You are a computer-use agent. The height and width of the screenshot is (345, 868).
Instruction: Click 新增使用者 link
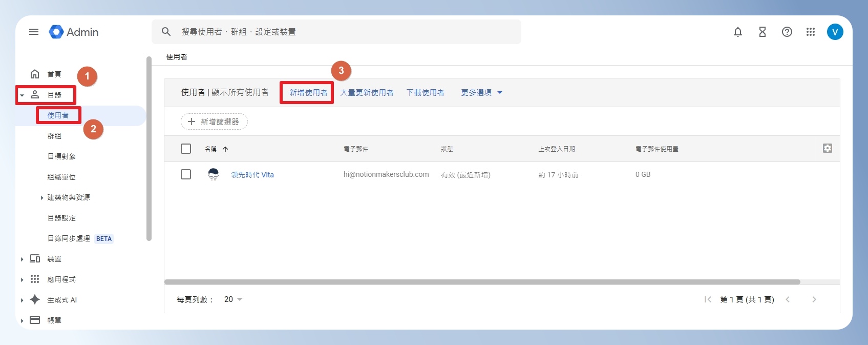coord(308,92)
